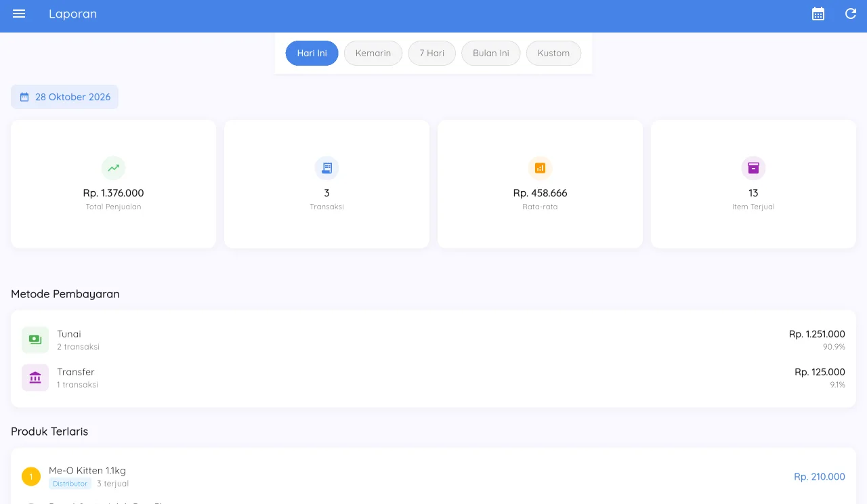Open the calendar date picker icon
Image resolution: width=867 pixels, height=504 pixels.
pos(818,14)
